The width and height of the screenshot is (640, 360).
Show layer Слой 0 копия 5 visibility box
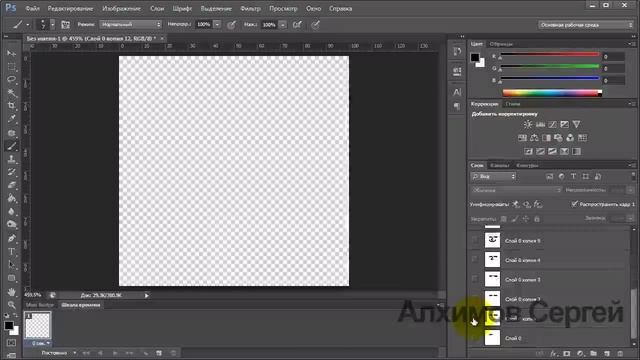tap(475, 240)
